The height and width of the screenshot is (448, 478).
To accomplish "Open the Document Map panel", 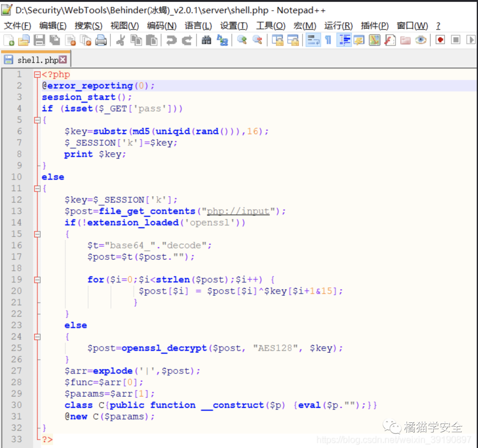I will [374, 40].
